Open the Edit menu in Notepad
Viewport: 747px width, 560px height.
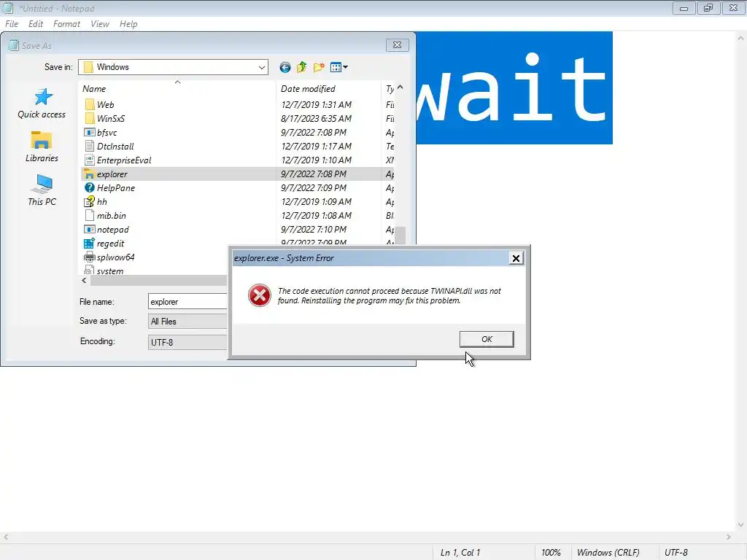tap(35, 24)
